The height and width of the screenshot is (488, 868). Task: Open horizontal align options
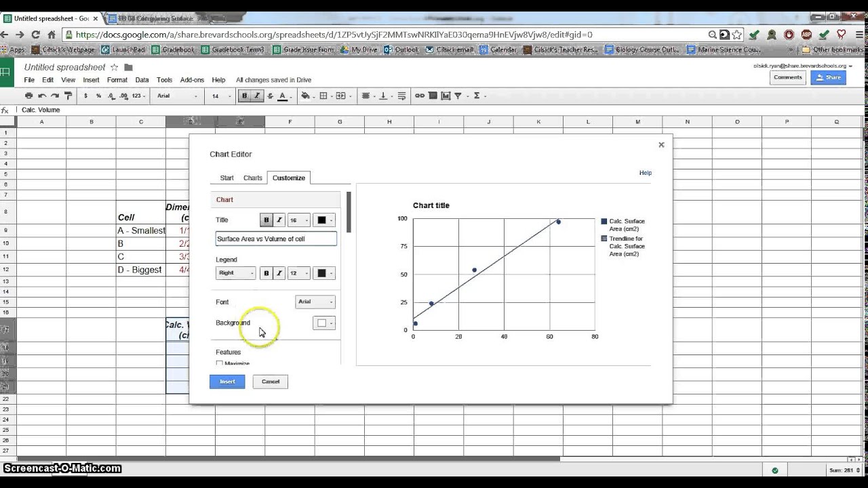click(367, 96)
